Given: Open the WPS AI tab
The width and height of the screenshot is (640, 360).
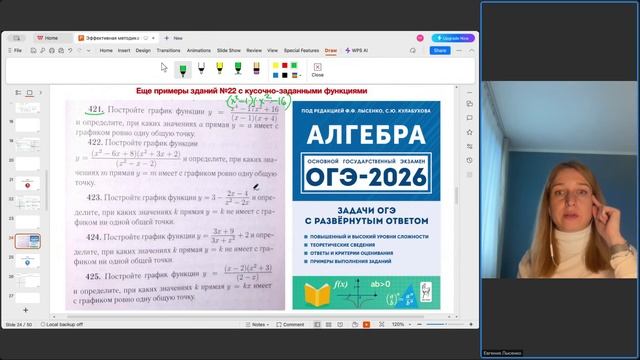Looking at the screenshot, I should (x=357, y=51).
